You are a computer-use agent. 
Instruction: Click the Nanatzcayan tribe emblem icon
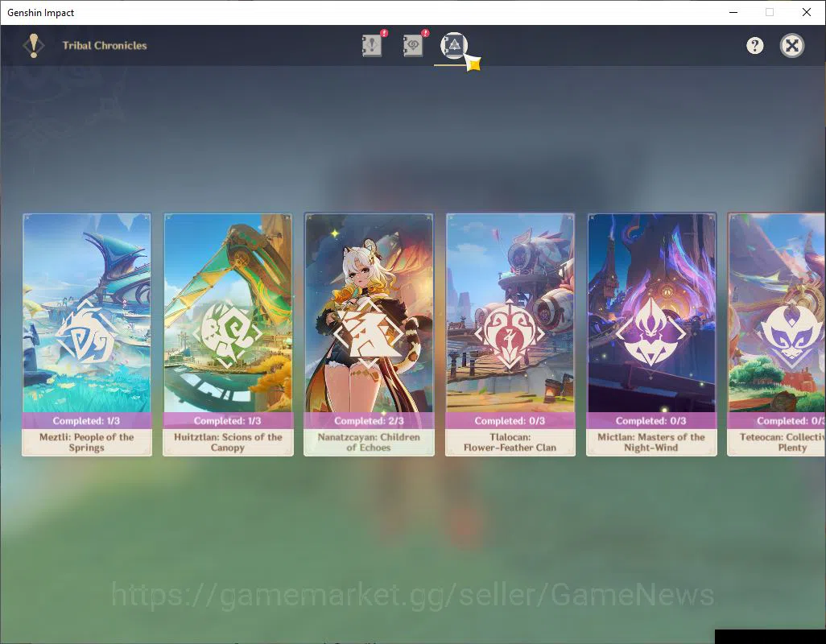tap(369, 334)
